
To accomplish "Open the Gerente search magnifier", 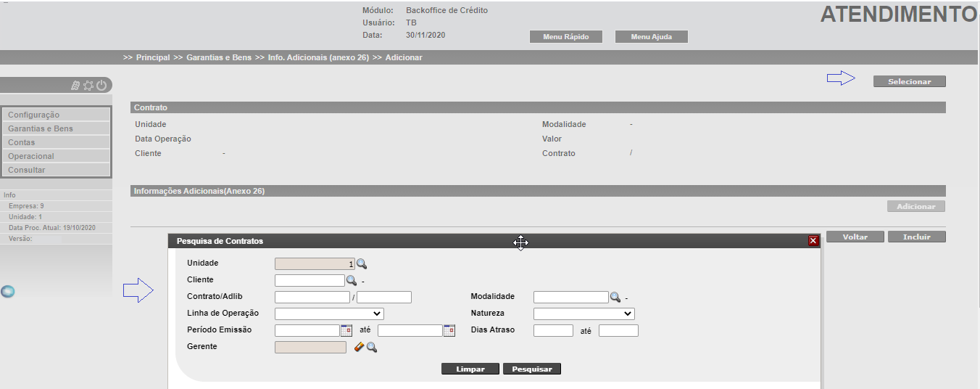I will click(x=372, y=348).
